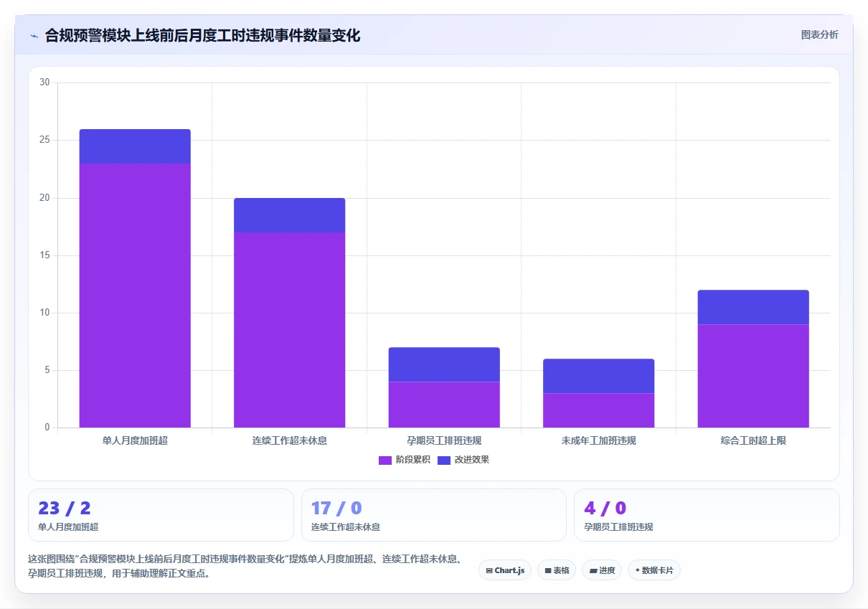Select the 数据卡片 tag chip

pyautogui.click(x=654, y=570)
